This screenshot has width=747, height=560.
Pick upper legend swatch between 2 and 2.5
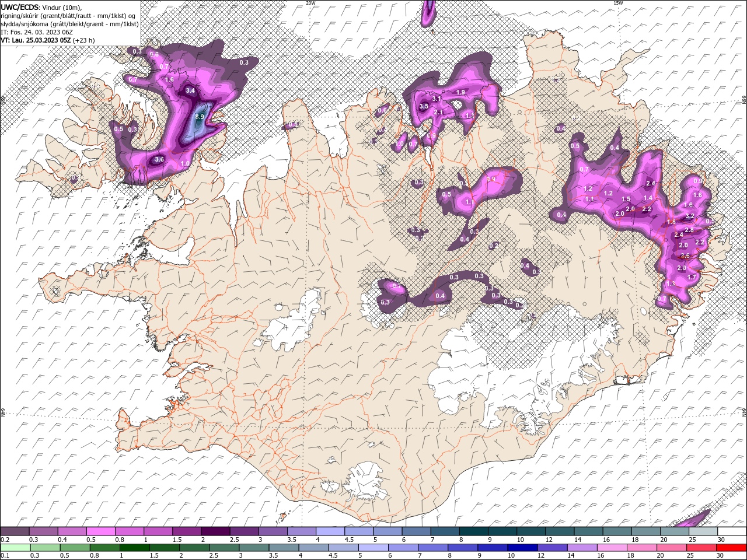click(x=216, y=531)
